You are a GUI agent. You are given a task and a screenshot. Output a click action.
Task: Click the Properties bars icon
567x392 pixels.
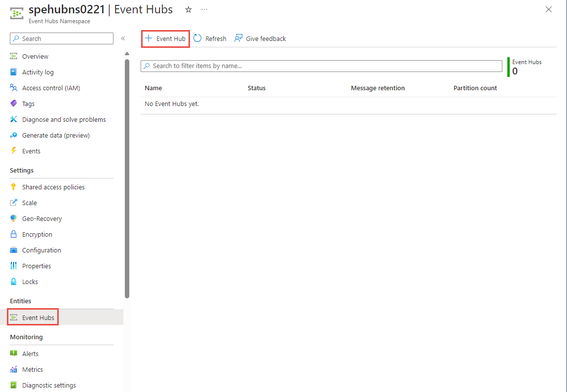pyautogui.click(x=13, y=266)
